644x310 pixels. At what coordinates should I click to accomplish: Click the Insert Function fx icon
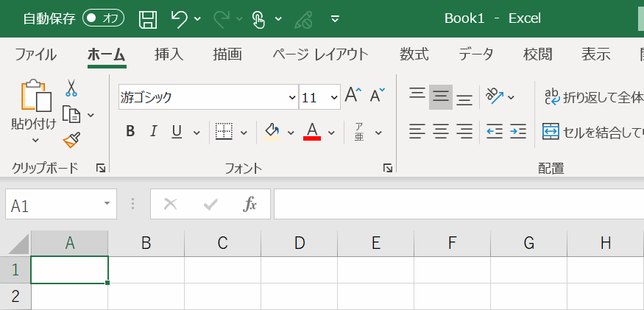pos(250,204)
